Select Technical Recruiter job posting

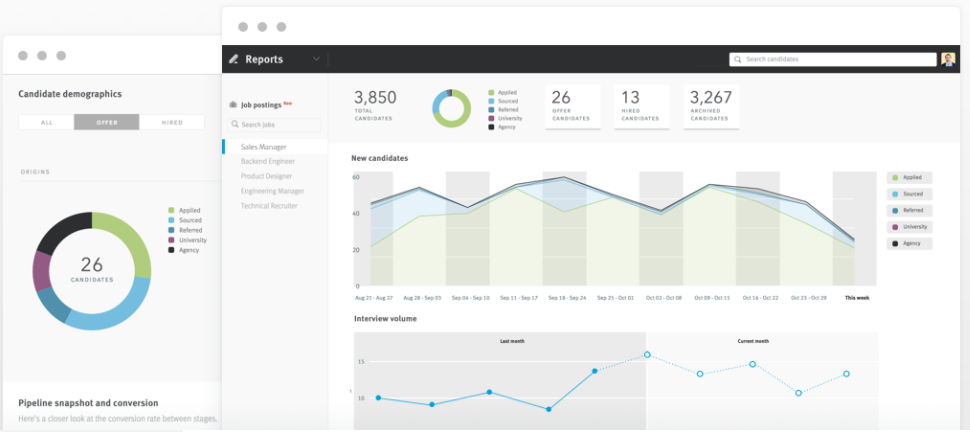269,206
